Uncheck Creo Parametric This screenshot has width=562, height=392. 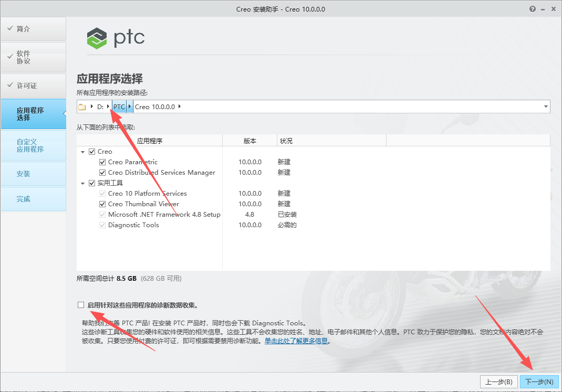(x=102, y=162)
